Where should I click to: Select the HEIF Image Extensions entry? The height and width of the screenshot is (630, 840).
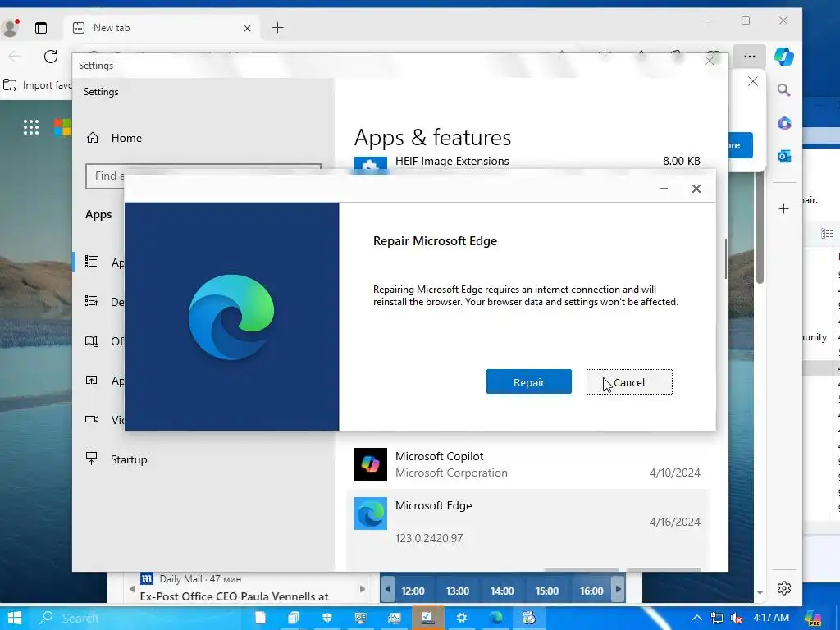click(x=527, y=162)
